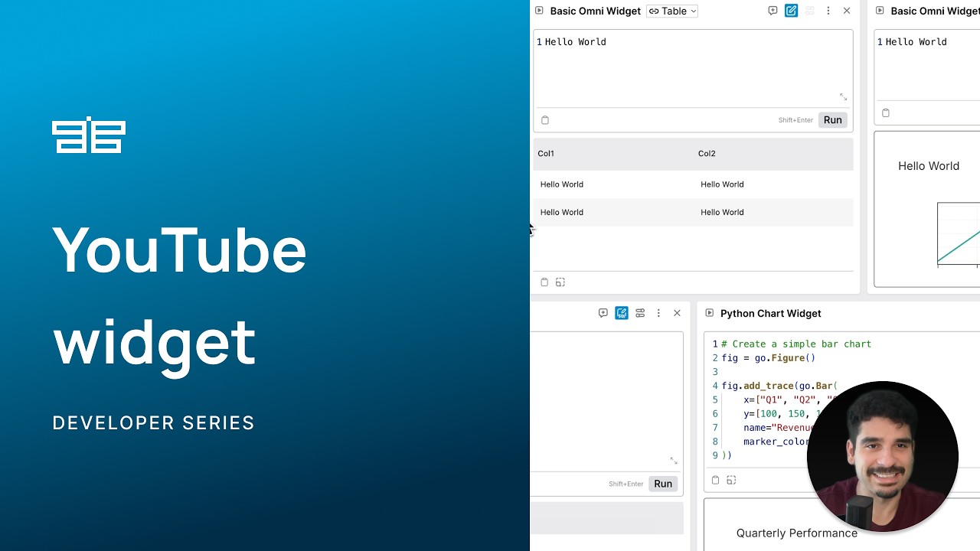Click the code editor in second Basic Omni Widget
The image size is (980, 551).
click(927, 65)
